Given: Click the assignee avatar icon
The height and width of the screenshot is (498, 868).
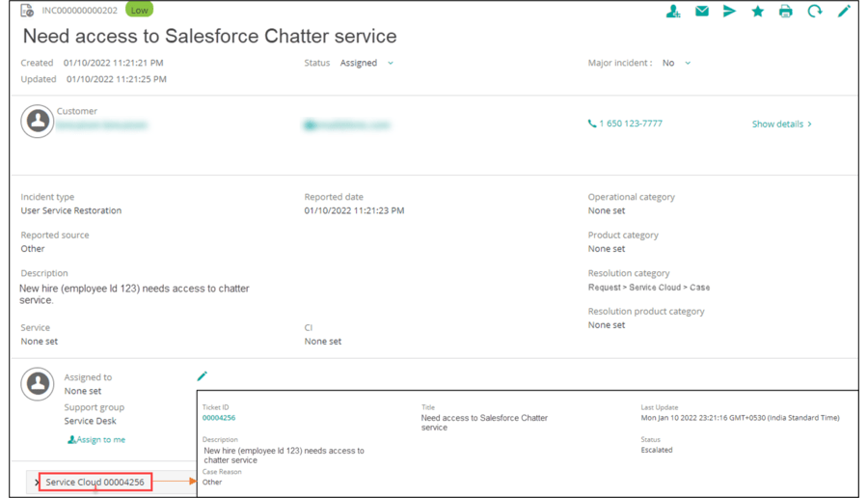Looking at the screenshot, I should coord(38,383).
